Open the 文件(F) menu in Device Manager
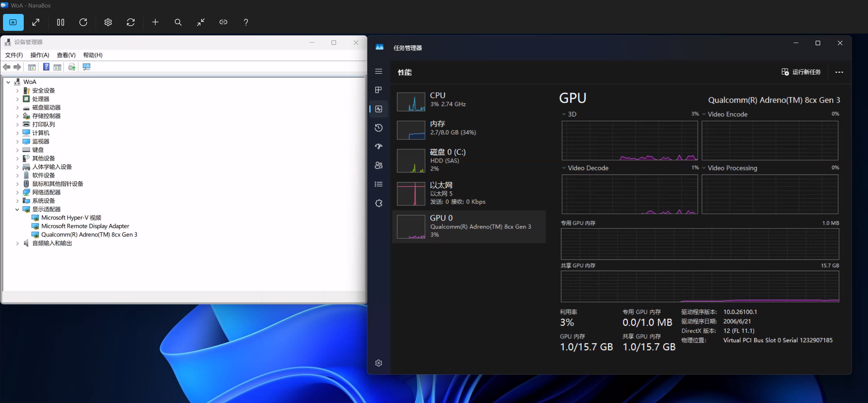Image resolution: width=868 pixels, height=403 pixels. coord(14,55)
